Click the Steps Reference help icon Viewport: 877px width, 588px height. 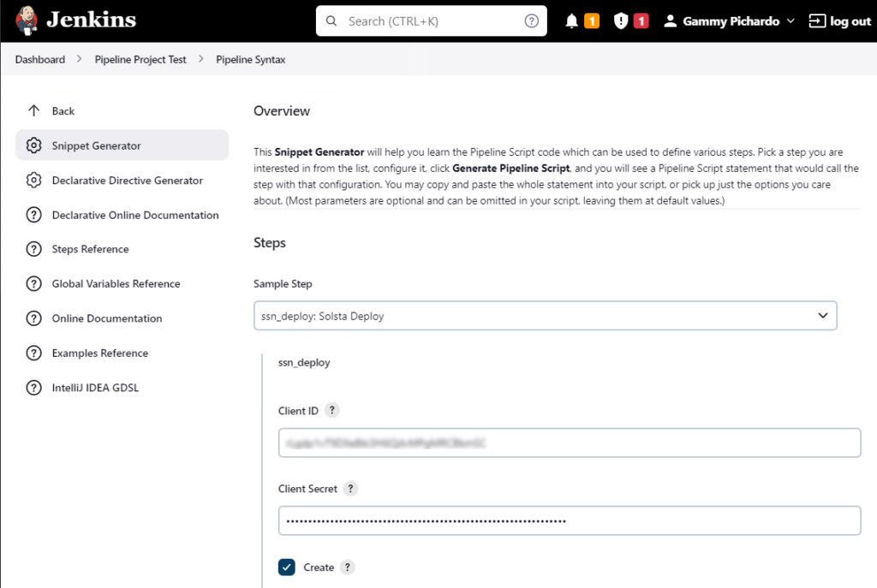click(34, 249)
